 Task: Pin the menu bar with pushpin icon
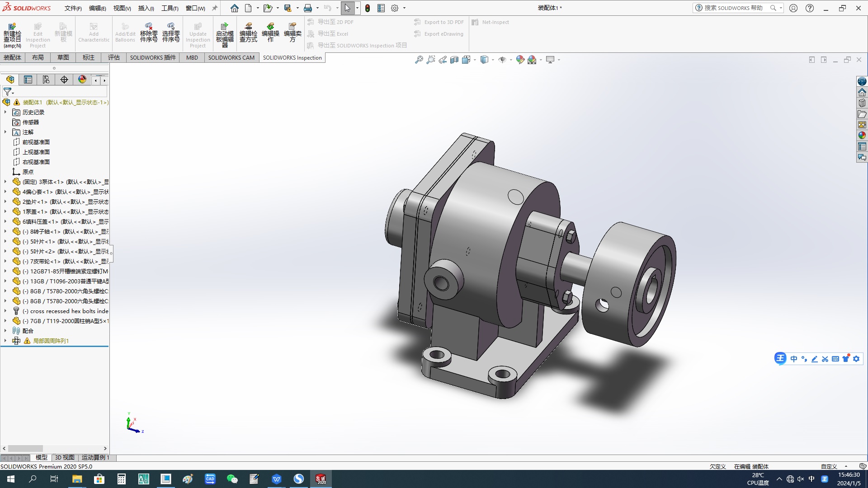click(x=215, y=8)
